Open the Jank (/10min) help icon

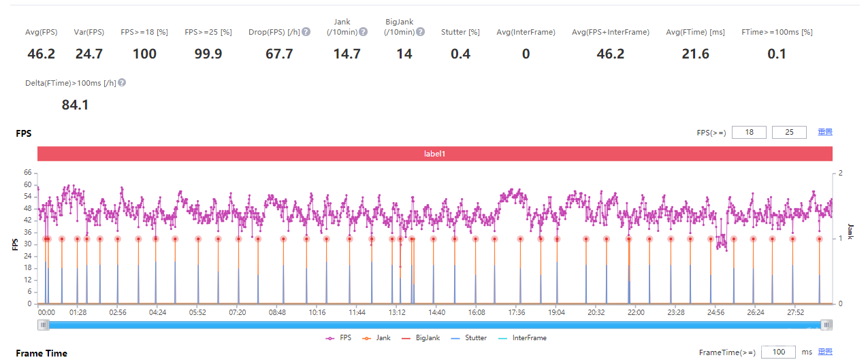tap(364, 32)
